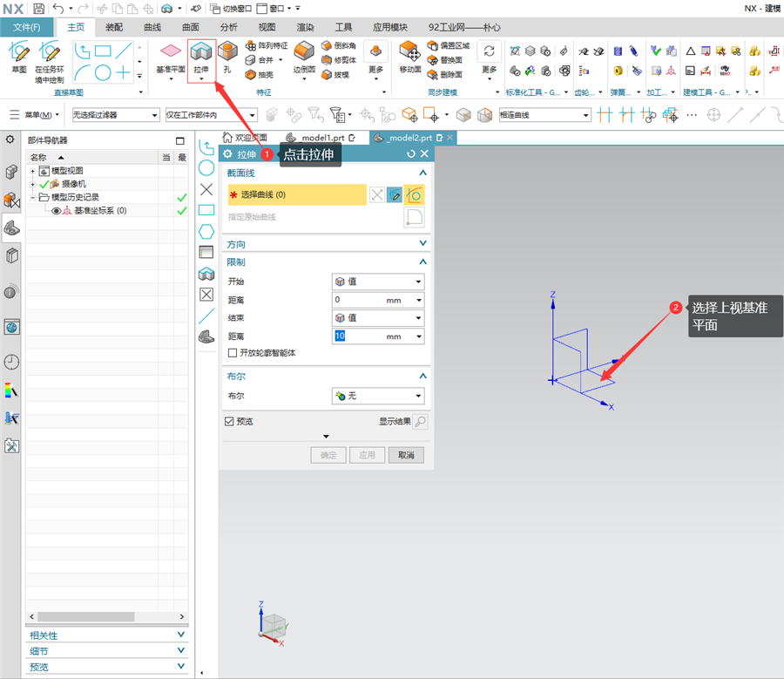Click the Sketch (草图) icon
Screen dimensions: 784x679
click(x=19, y=57)
